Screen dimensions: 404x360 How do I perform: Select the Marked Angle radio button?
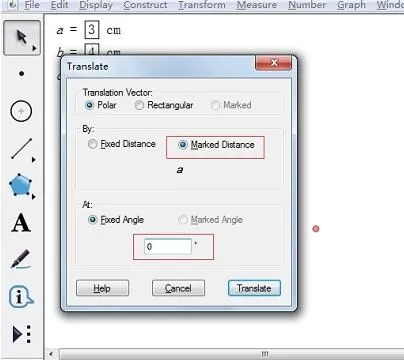[x=210, y=220]
